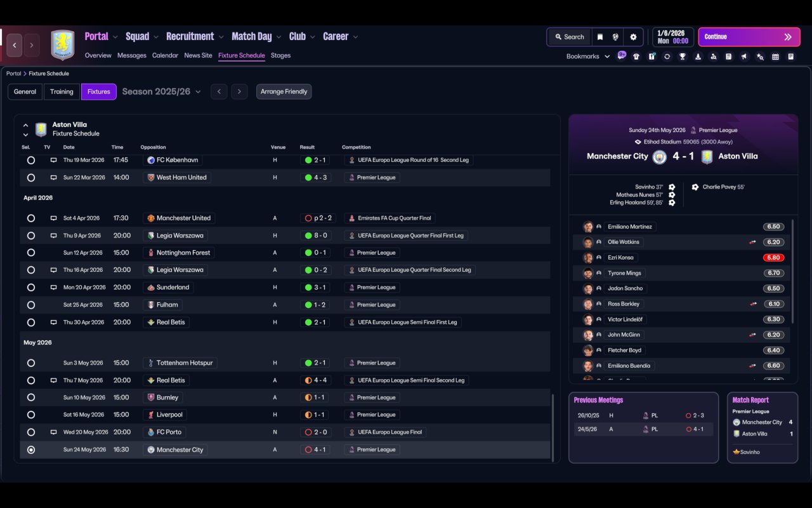Open the alert note bookmark icon
The width and height of the screenshot is (812, 508).
(652, 57)
